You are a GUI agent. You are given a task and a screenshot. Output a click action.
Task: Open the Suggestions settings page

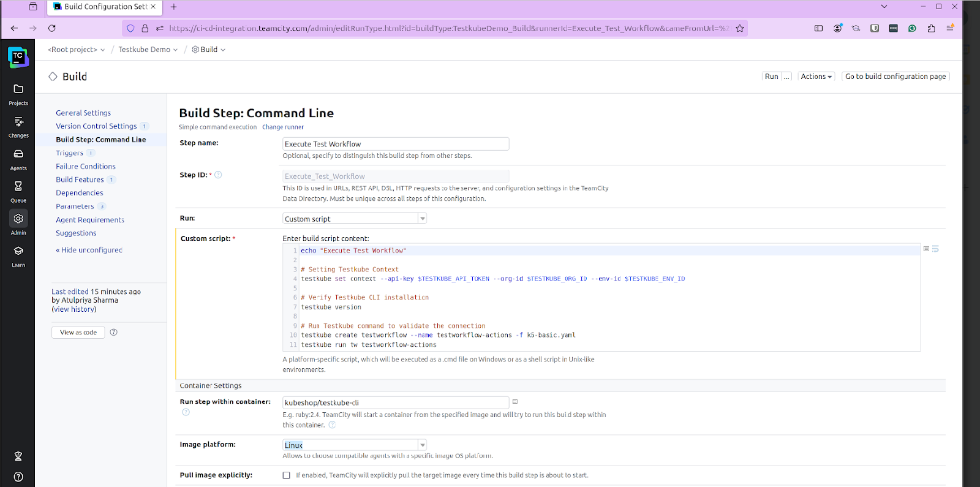(76, 233)
